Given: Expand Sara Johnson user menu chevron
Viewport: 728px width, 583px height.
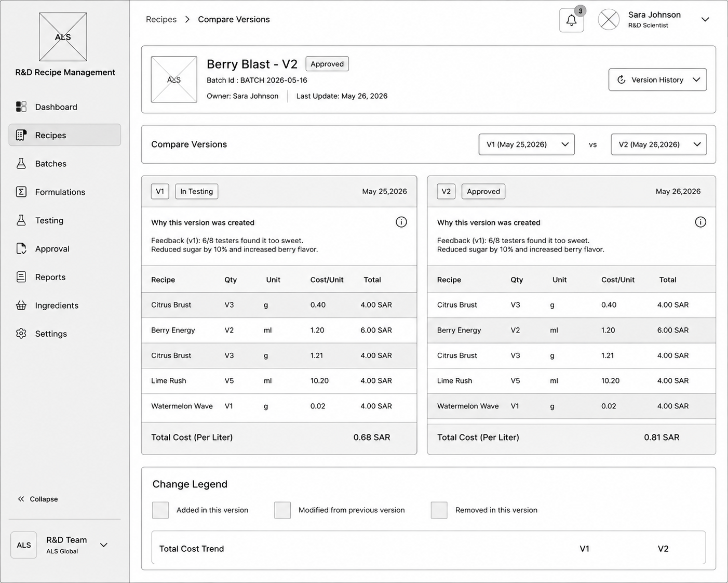Looking at the screenshot, I should point(705,20).
